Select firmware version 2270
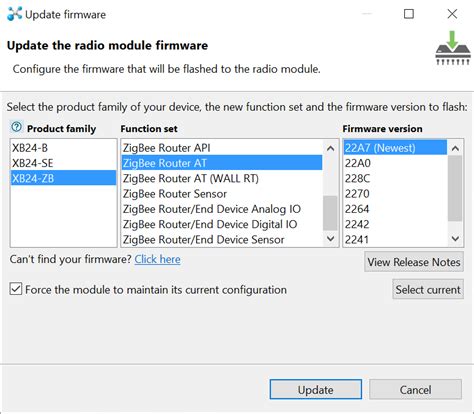 (x=395, y=194)
